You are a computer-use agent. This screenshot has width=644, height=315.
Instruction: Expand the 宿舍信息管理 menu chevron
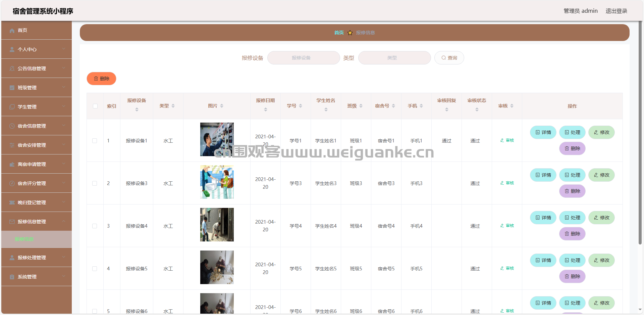[x=64, y=126]
